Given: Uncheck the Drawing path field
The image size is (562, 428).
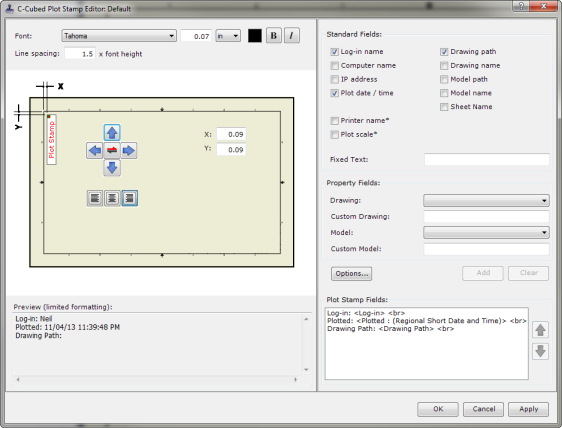Looking at the screenshot, I should [444, 52].
